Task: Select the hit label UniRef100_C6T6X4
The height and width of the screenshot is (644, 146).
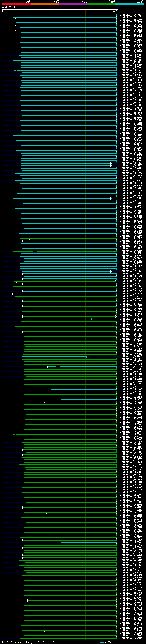Action: [131, 319]
